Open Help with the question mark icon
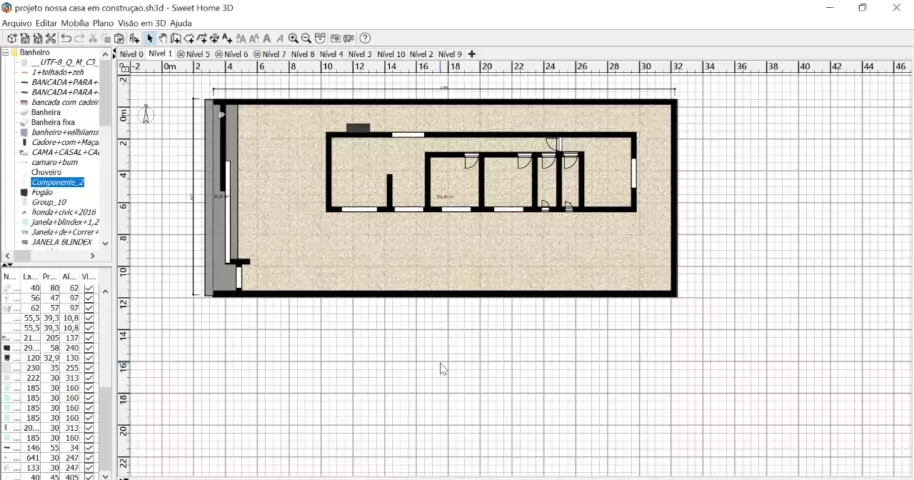The image size is (914, 480). coord(365,38)
